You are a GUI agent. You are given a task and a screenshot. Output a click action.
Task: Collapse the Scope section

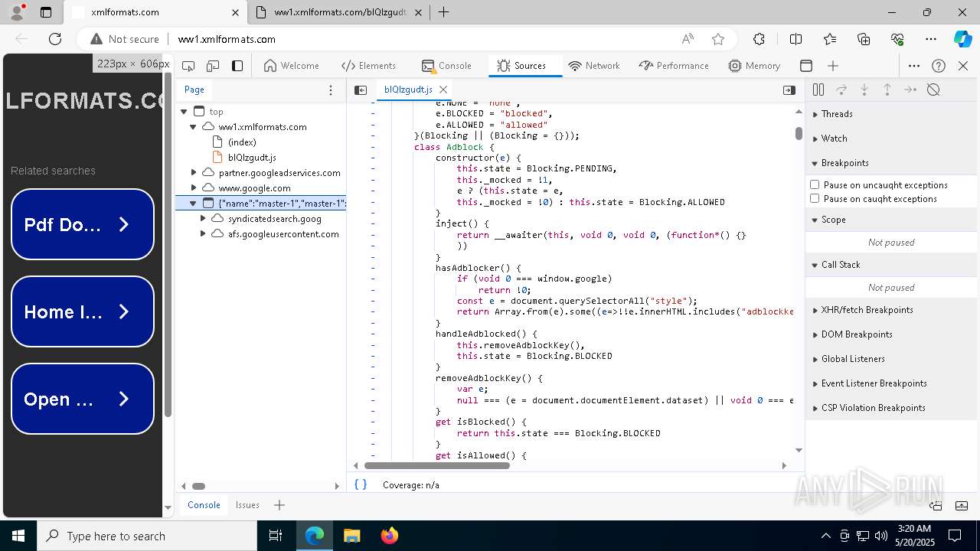pos(893,220)
